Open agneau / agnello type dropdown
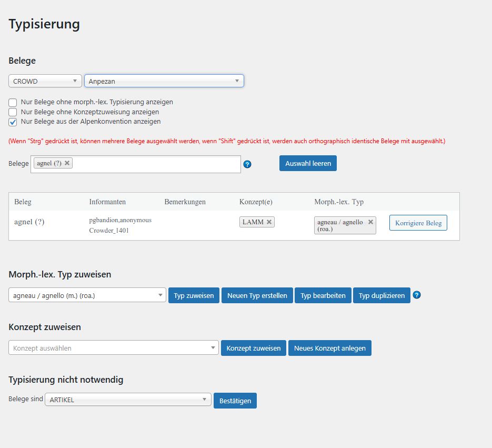The width and height of the screenshot is (492, 448). click(87, 295)
